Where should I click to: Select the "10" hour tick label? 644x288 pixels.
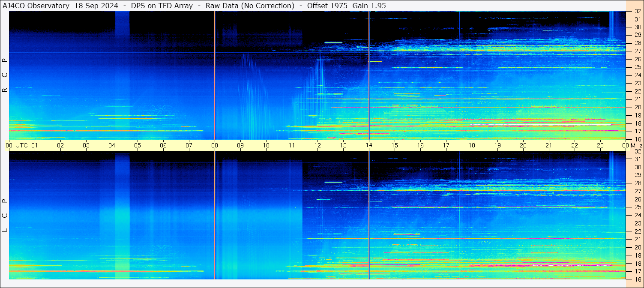(x=266, y=145)
